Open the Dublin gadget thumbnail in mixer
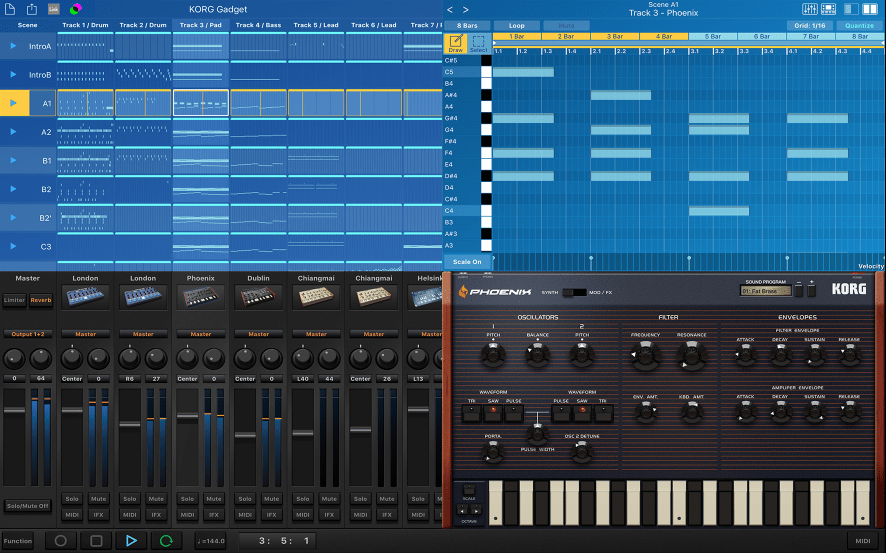 click(258, 297)
